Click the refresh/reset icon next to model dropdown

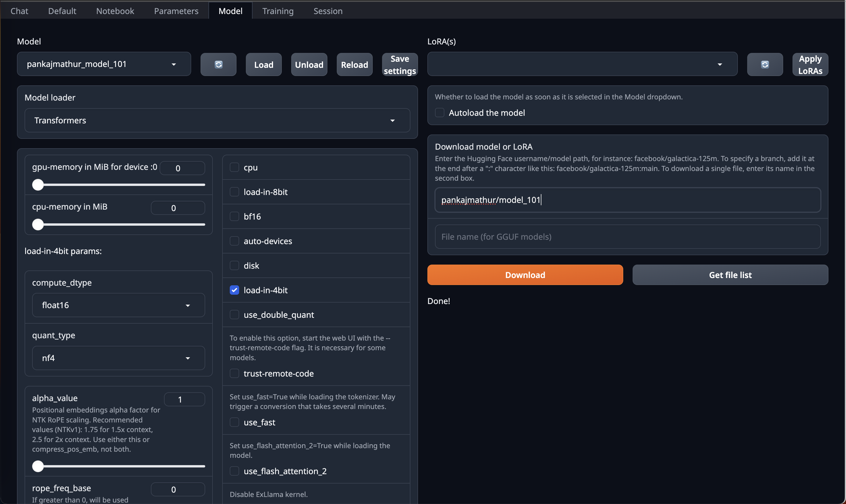click(218, 64)
